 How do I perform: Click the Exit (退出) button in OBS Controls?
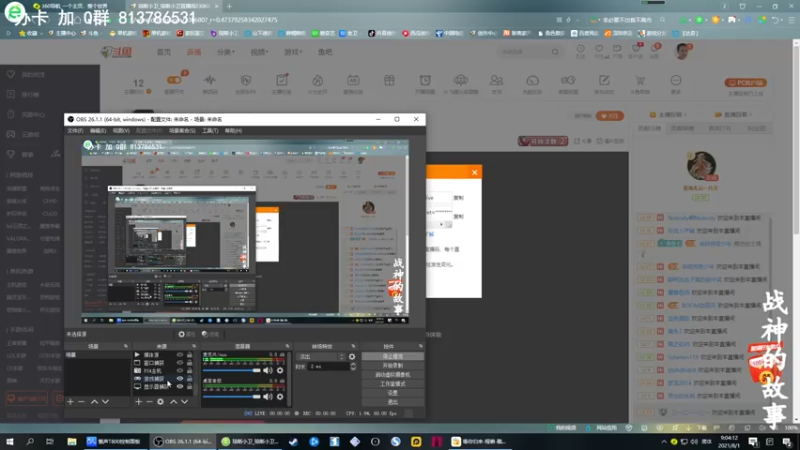[x=392, y=402]
